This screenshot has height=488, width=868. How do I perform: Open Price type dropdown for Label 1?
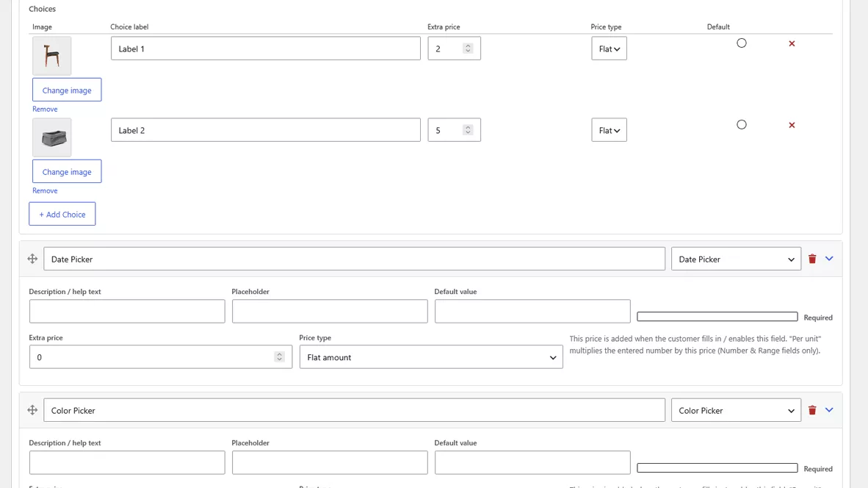point(609,49)
